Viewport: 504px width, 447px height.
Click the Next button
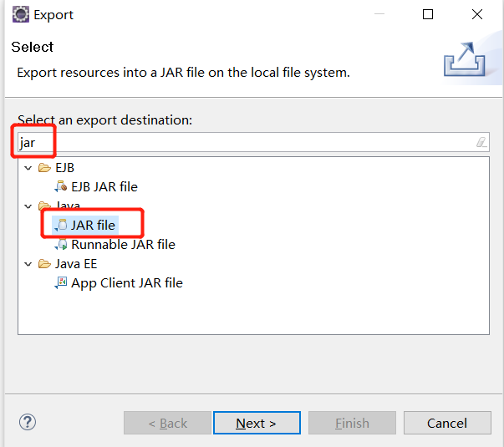(257, 423)
